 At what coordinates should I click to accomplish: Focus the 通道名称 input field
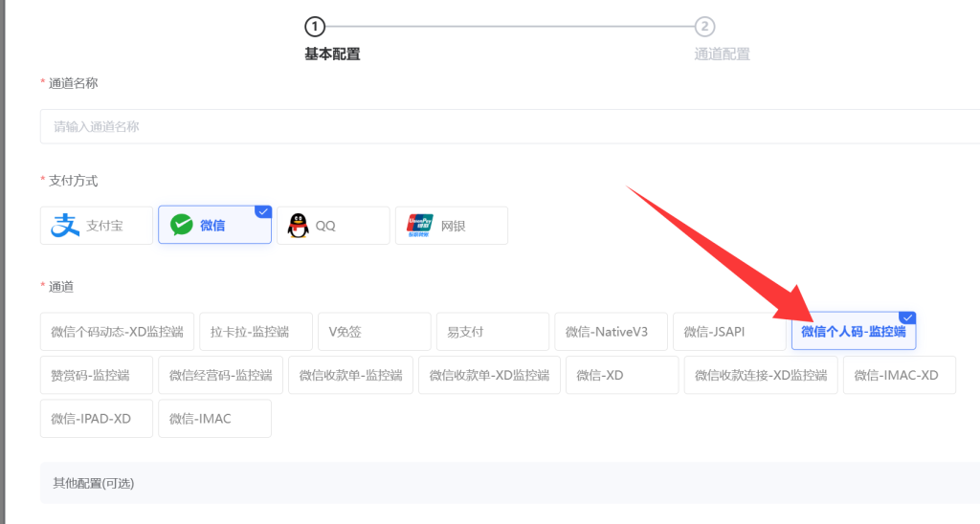(507, 126)
